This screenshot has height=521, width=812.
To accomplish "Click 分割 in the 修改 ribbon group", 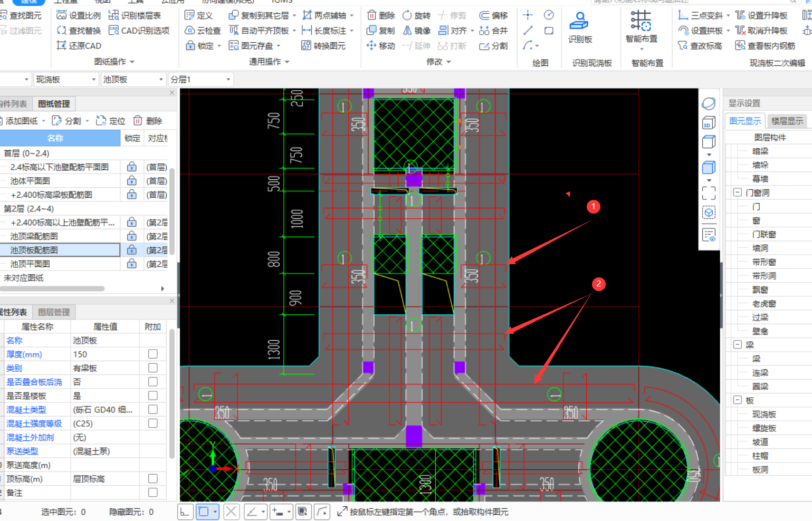I will coord(493,46).
